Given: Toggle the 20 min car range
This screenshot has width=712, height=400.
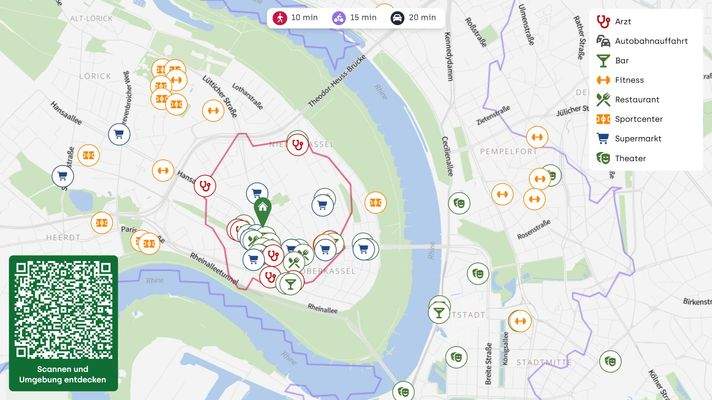Looking at the screenshot, I should click(413, 18).
